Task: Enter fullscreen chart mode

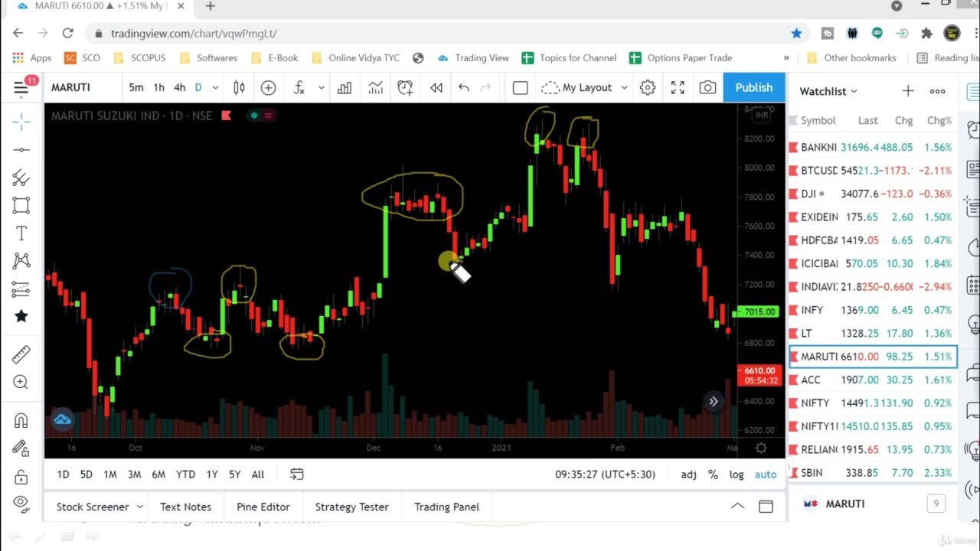Action: click(x=678, y=87)
